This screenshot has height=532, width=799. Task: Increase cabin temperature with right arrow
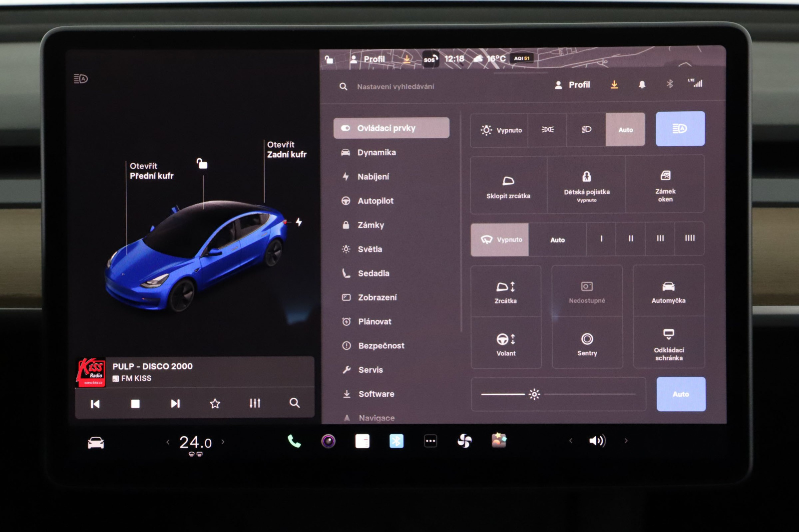tap(223, 442)
